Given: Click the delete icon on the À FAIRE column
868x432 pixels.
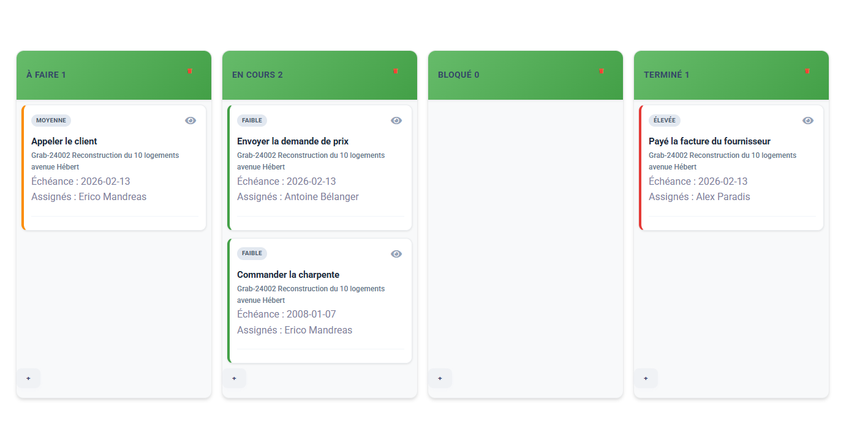Looking at the screenshot, I should tap(190, 71).
